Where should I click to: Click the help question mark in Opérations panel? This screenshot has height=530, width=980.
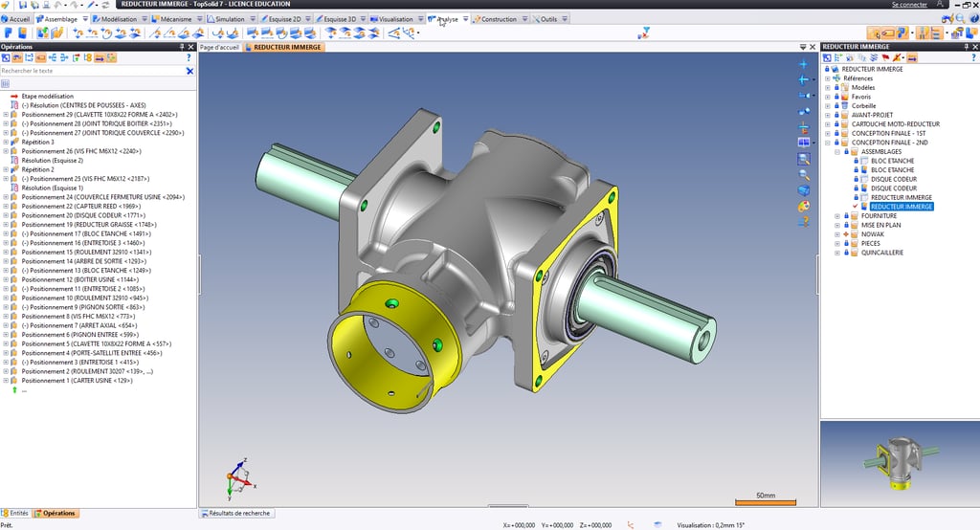189,57
